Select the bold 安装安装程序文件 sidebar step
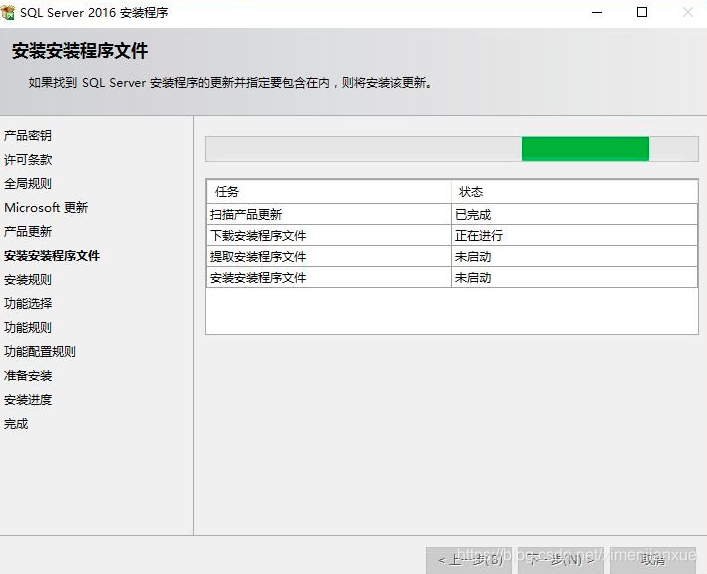 click(52, 256)
